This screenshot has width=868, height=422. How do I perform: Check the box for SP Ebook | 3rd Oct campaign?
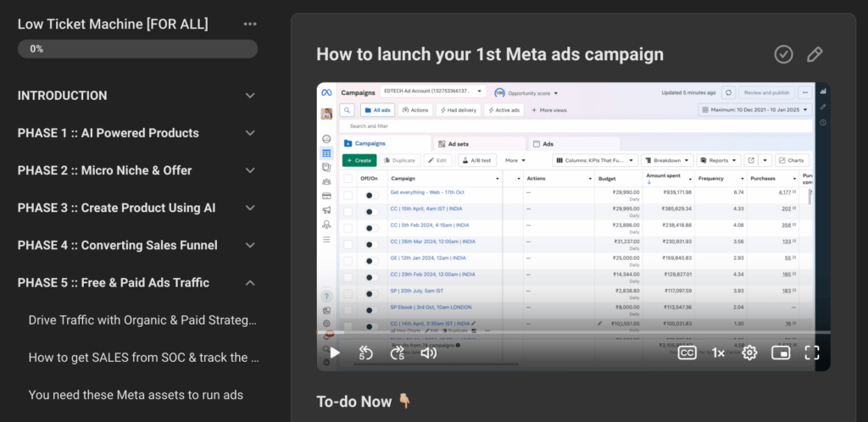tap(348, 310)
